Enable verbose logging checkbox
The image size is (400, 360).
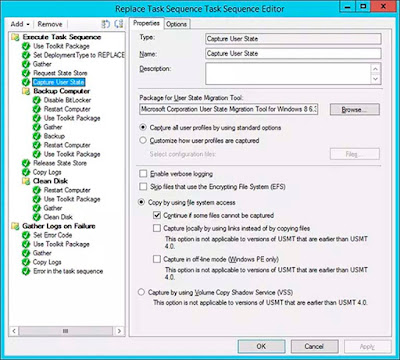(143, 174)
